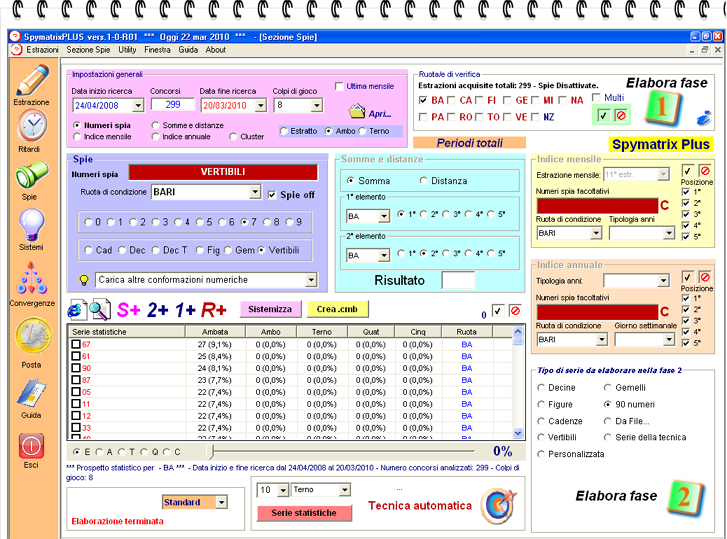Click the green Elabora fase 2 icon
The height and width of the screenshot is (539, 727).
pos(686,498)
